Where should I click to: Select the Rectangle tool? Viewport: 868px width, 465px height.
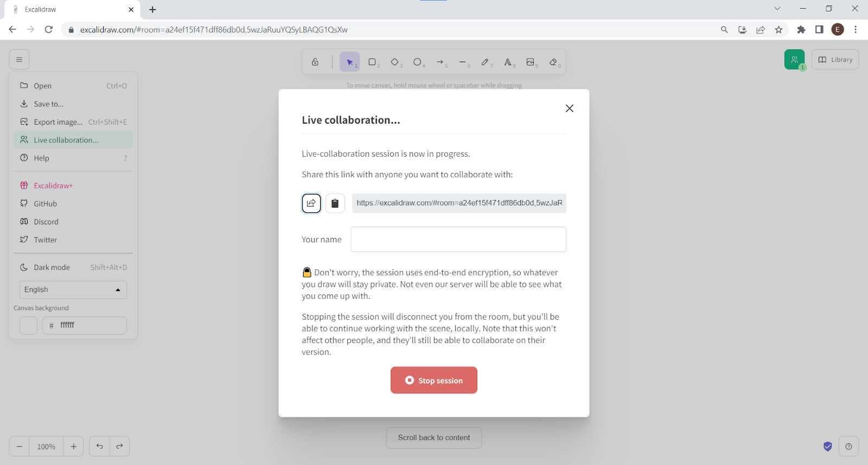click(x=373, y=62)
